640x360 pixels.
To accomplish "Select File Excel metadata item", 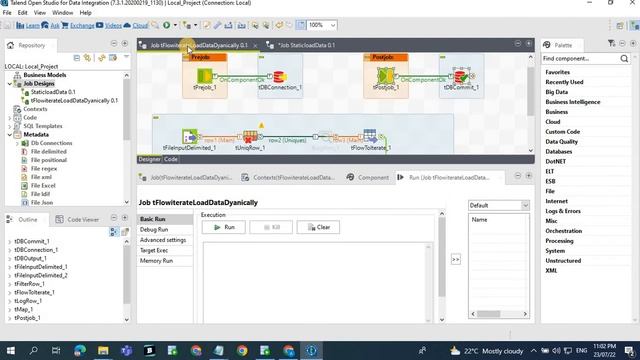I will point(43,186).
